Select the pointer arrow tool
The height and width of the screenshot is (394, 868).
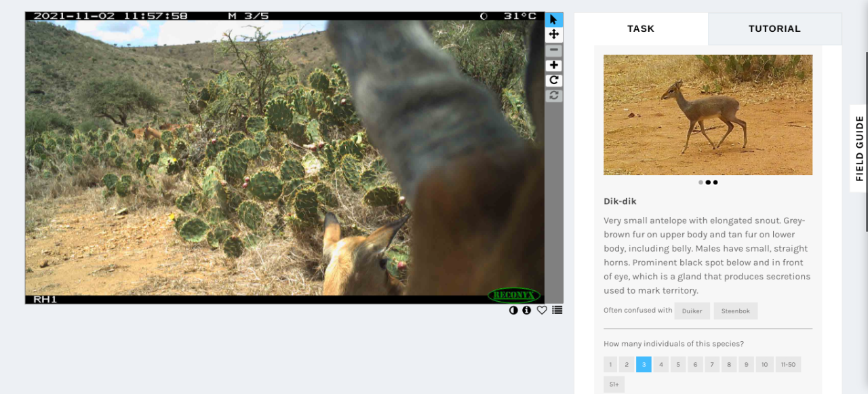[554, 20]
